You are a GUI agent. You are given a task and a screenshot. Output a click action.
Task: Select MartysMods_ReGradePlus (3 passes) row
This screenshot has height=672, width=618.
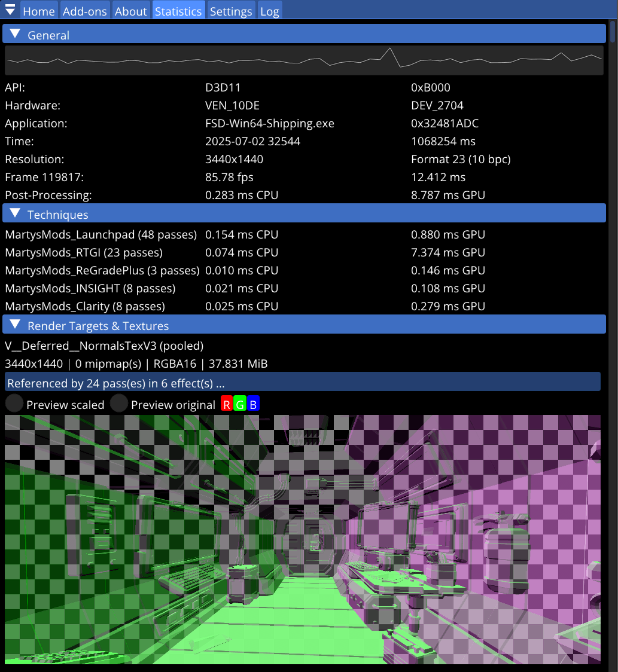point(102,270)
